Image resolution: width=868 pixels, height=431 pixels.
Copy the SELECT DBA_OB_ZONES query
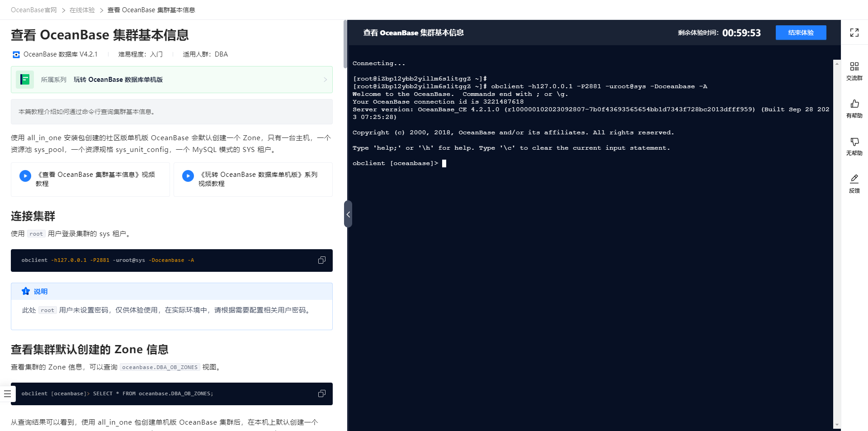pos(322,393)
